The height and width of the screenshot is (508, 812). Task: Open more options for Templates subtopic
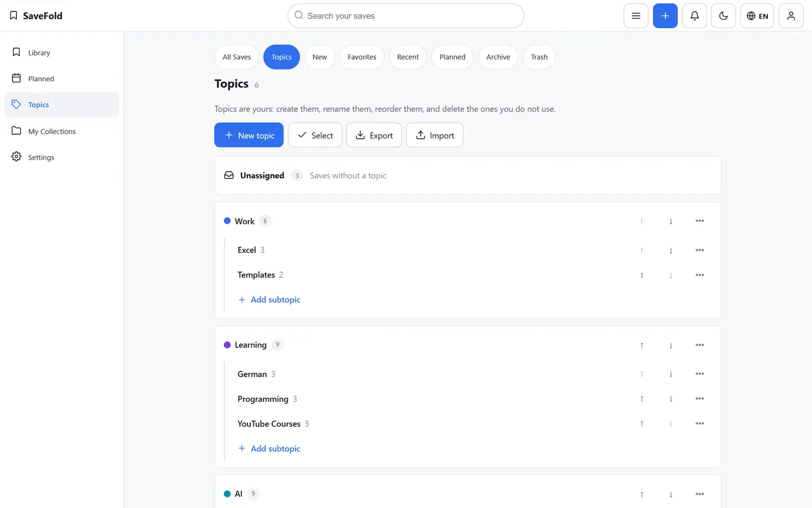700,275
